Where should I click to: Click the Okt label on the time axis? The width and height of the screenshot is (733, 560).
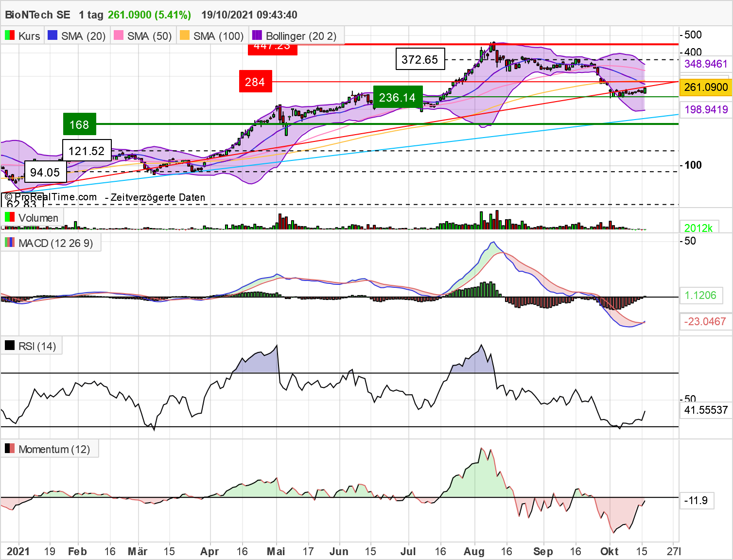click(x=610, y=552)
